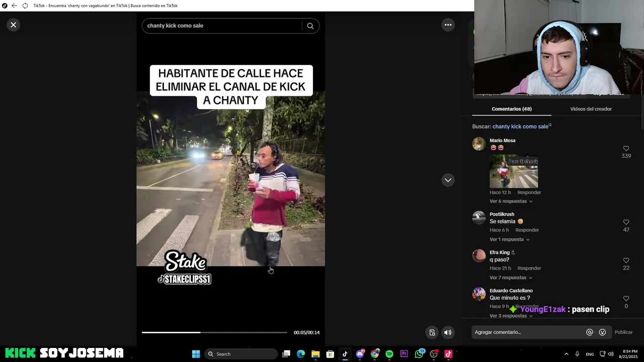Open Task View on taskbar
The width and height of the screenshot is (644, 362).
click(x=286, y=354)
